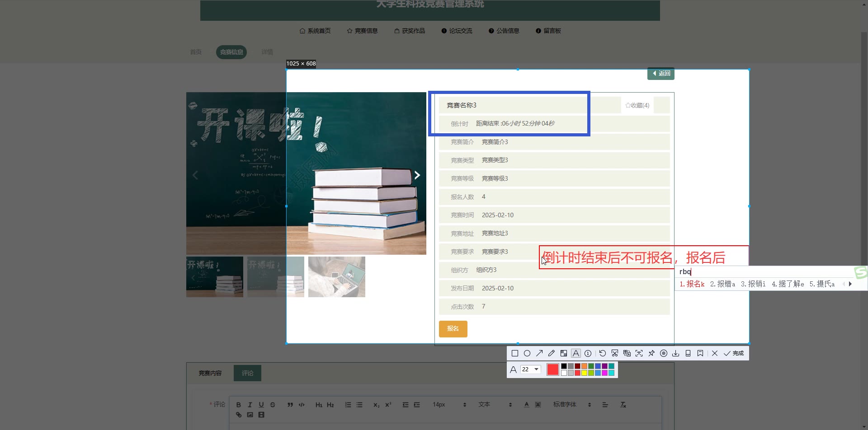Choose the arrow drawing tool
This screenshot has width=868, height=430.
(x=539, y=353)
